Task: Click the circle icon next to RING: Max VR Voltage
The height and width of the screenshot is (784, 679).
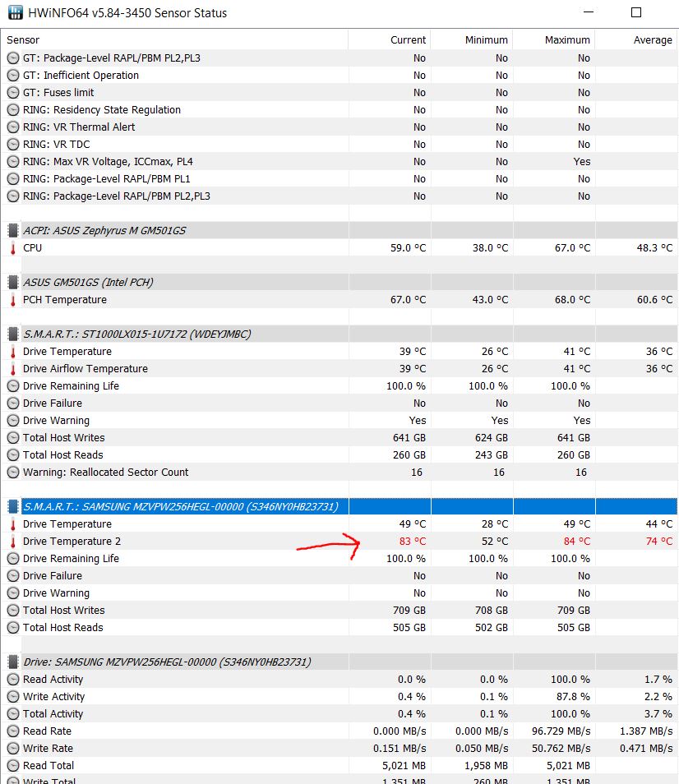Action: (13, 162)
